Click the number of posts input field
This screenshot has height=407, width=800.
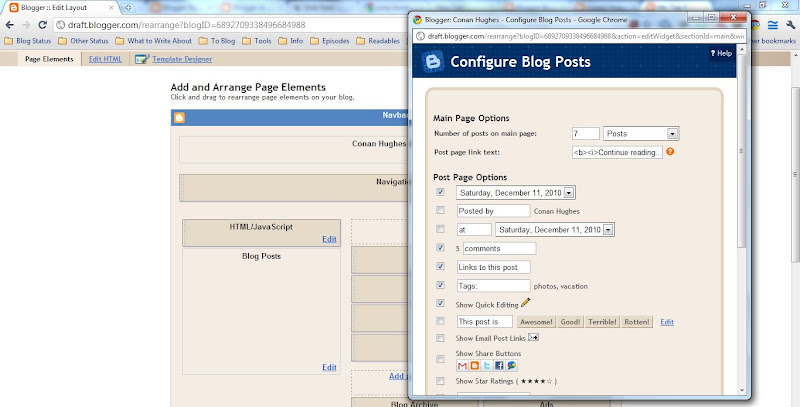pos(585,134)
